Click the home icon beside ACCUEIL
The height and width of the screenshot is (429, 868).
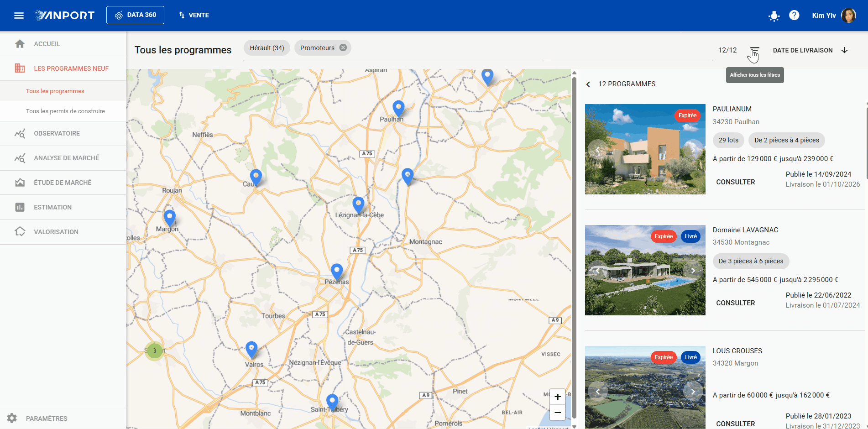tap(20, 44)
